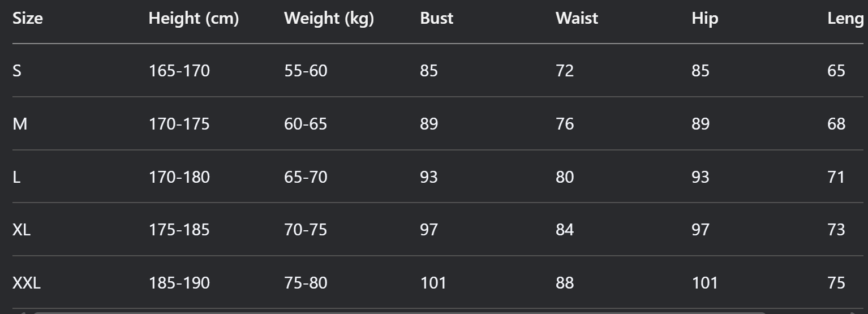Select the S size row label
Viewport: 868px width, 314px height.
click(17, 71)
